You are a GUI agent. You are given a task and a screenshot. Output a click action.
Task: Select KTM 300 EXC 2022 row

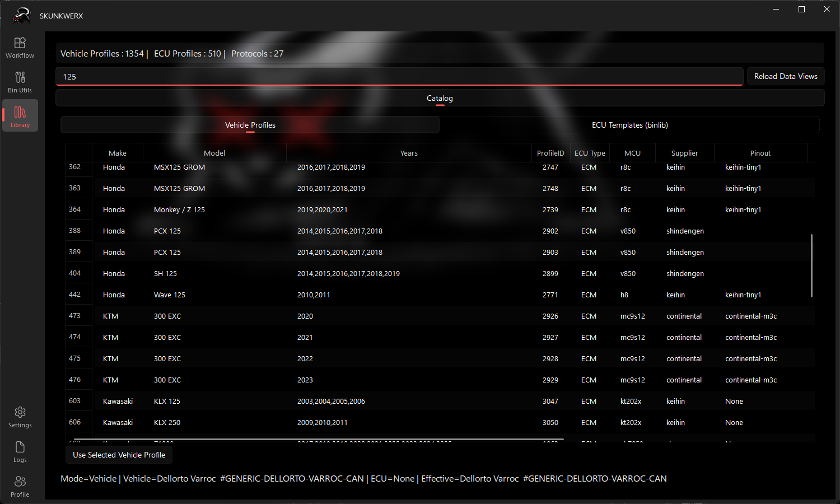440,359
